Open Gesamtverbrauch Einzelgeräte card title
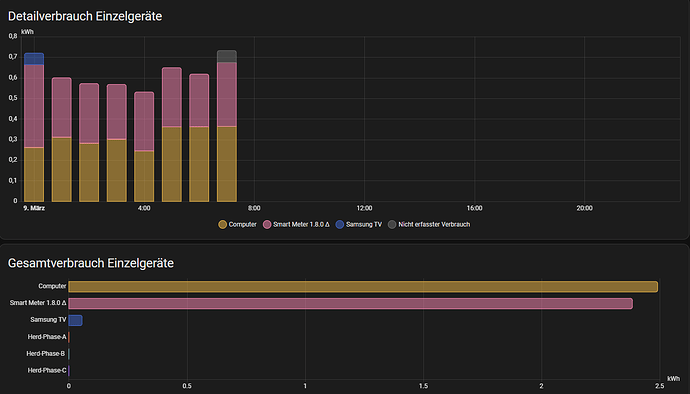Screen dimensions: 690x394 [91, 263]
